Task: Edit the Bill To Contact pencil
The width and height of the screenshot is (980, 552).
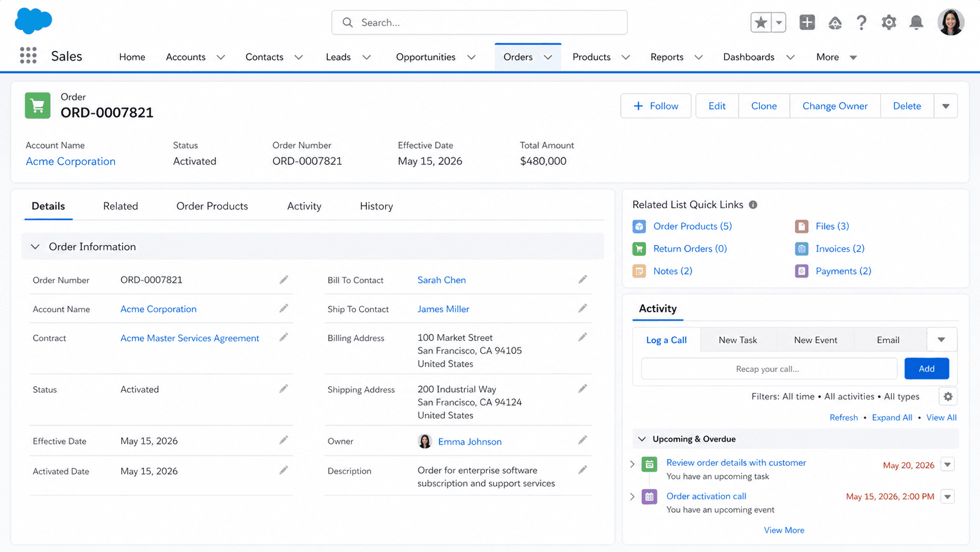Action: pyautogui.click(x=583, y=280)
